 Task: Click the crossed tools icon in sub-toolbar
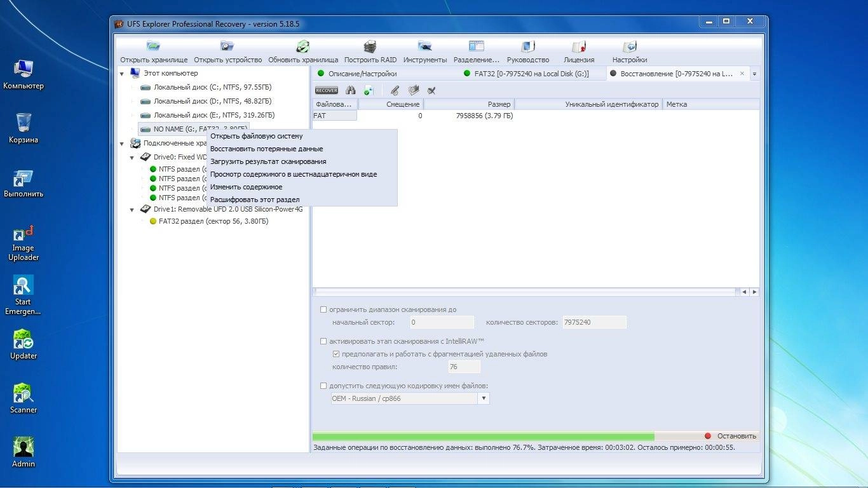point(432,90)
